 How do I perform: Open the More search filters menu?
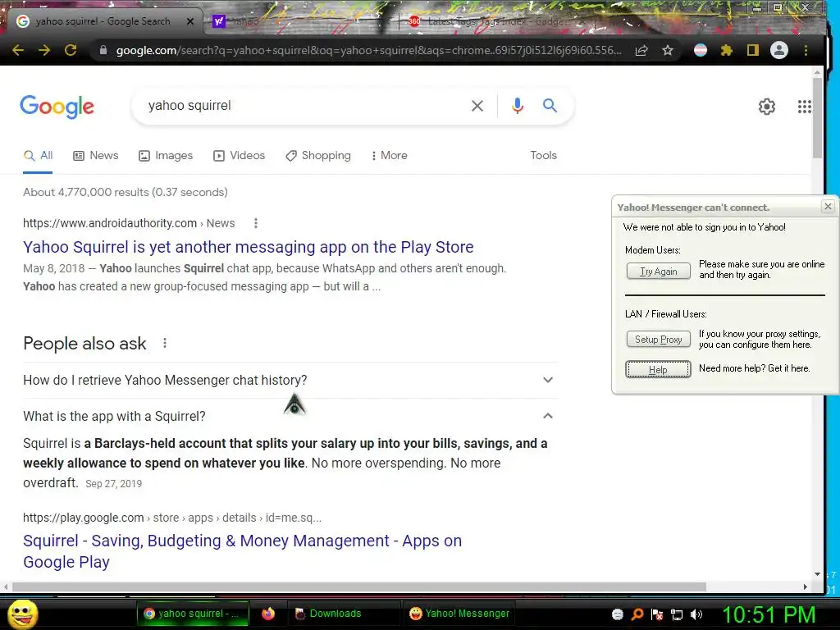tap(389, 155)
